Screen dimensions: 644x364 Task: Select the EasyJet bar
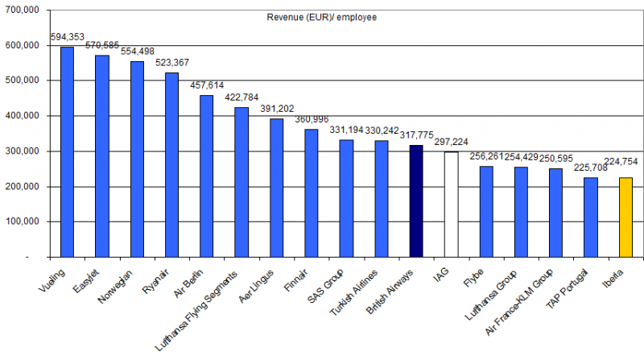tap(102, 156)
